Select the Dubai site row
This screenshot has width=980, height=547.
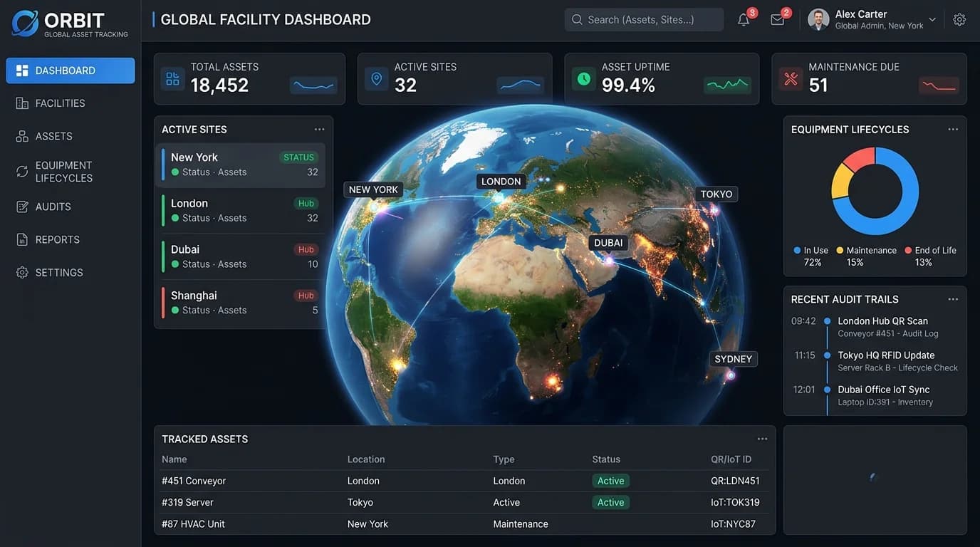tap(241, 257)
